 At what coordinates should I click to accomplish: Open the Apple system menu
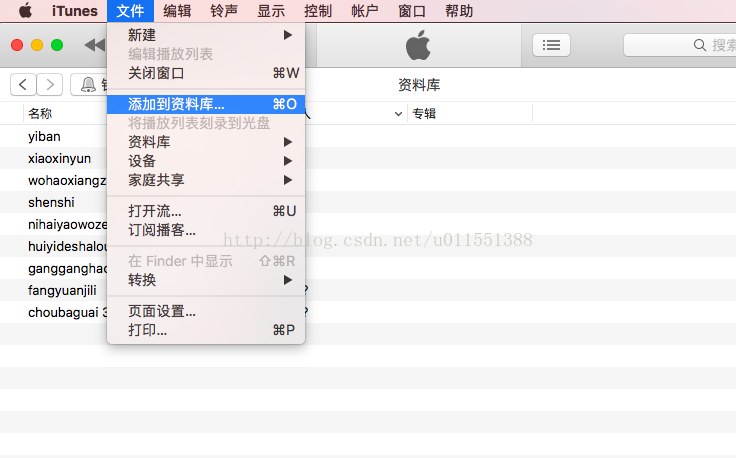click(25, 10)
